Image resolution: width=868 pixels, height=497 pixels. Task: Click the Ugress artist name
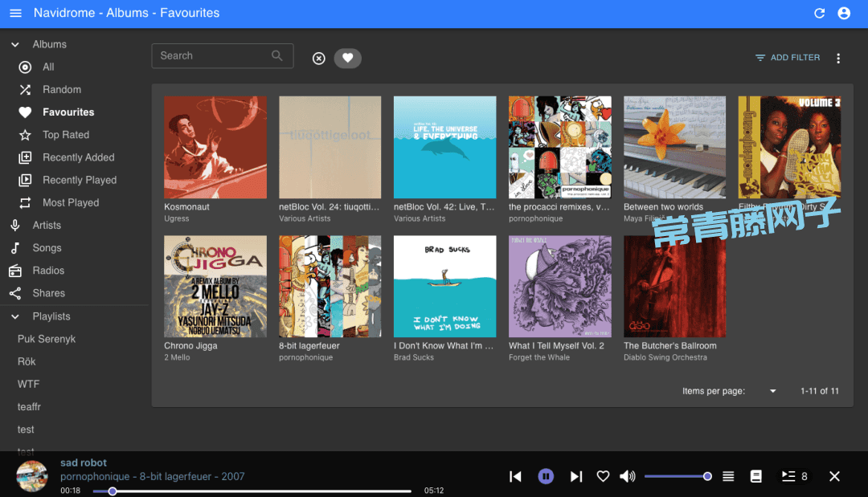(x=177, y=219)
